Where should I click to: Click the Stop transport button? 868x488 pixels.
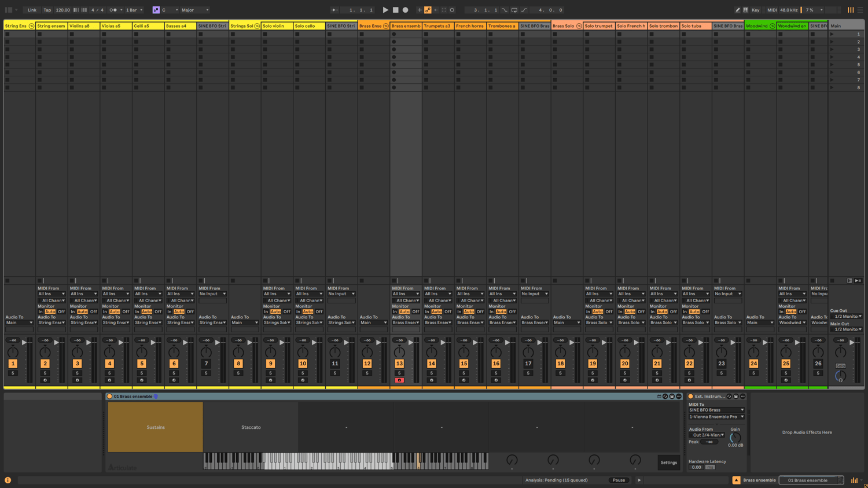395,10
